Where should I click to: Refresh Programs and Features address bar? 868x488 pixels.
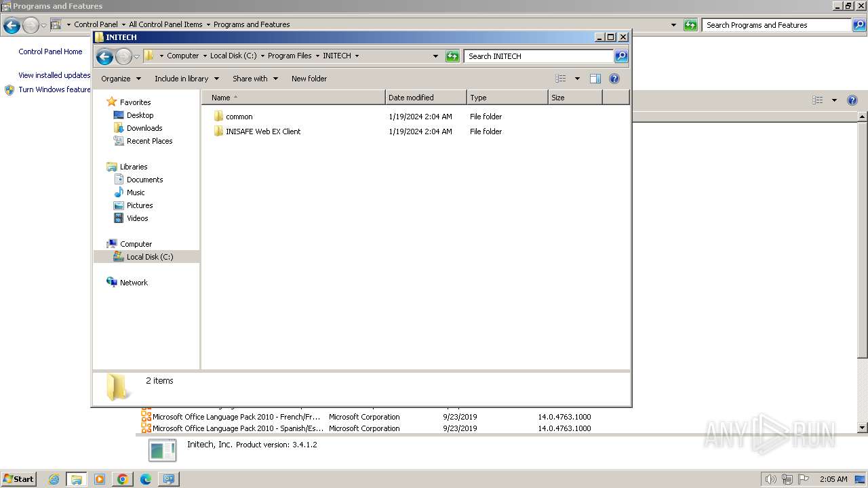pyautogui.click(x=690, y=25)
